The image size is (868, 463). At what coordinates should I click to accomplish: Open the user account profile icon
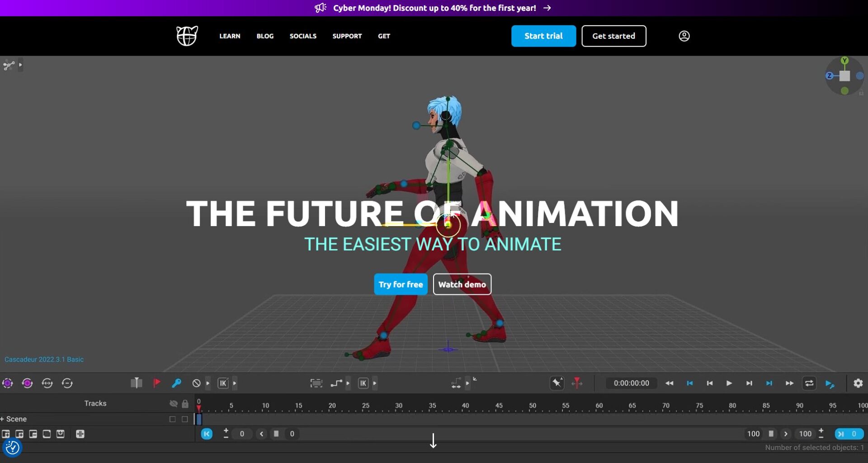684,36
